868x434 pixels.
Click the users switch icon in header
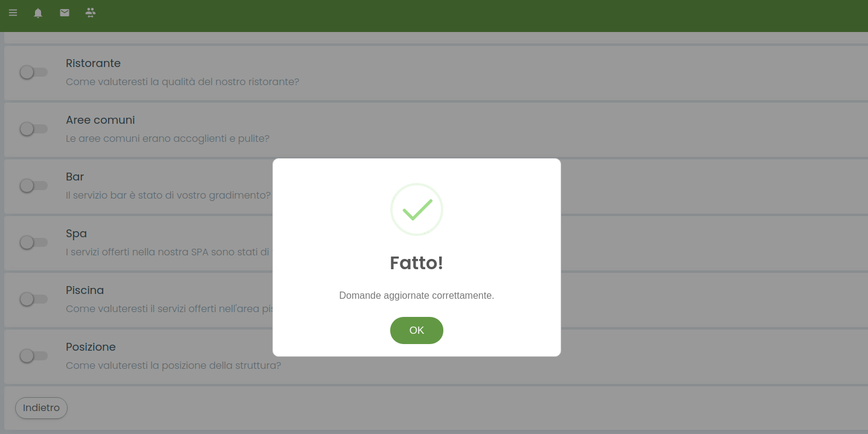coord(91,12)
